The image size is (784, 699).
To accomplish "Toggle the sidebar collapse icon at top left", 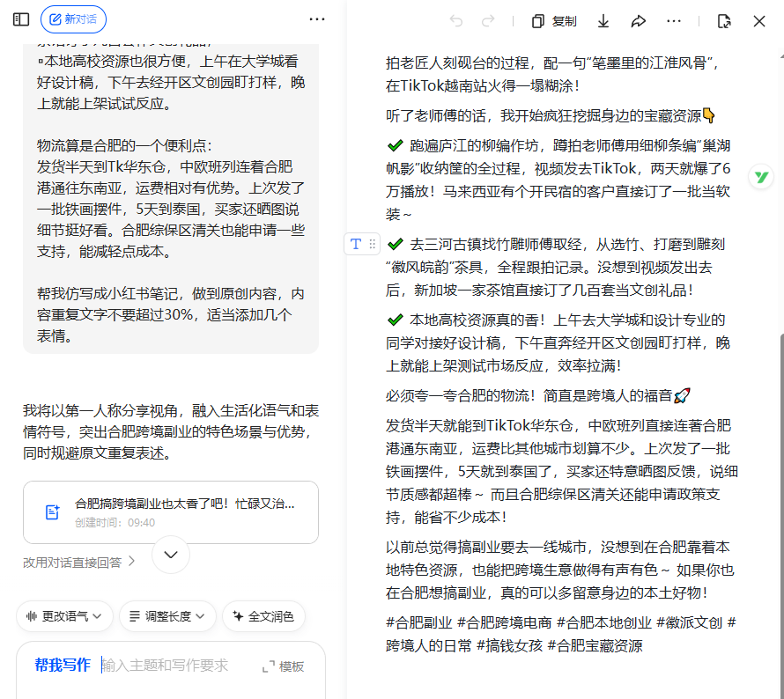I will click(x=21, y=18).
